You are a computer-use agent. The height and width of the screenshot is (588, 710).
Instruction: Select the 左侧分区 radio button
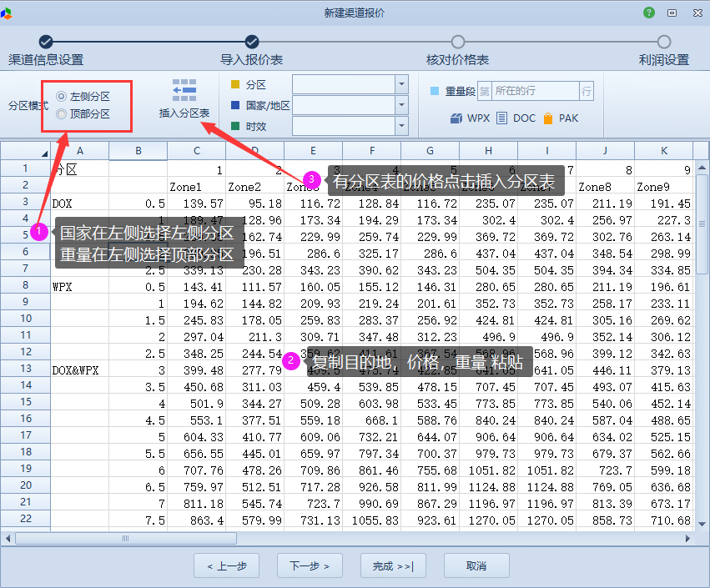62,97
